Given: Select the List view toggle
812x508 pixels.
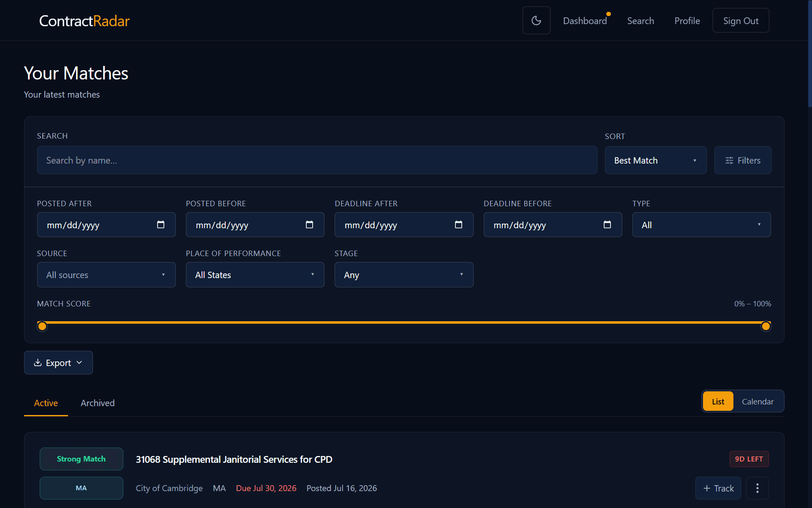Looking at the screenshot, I should (x=718, y=401).
